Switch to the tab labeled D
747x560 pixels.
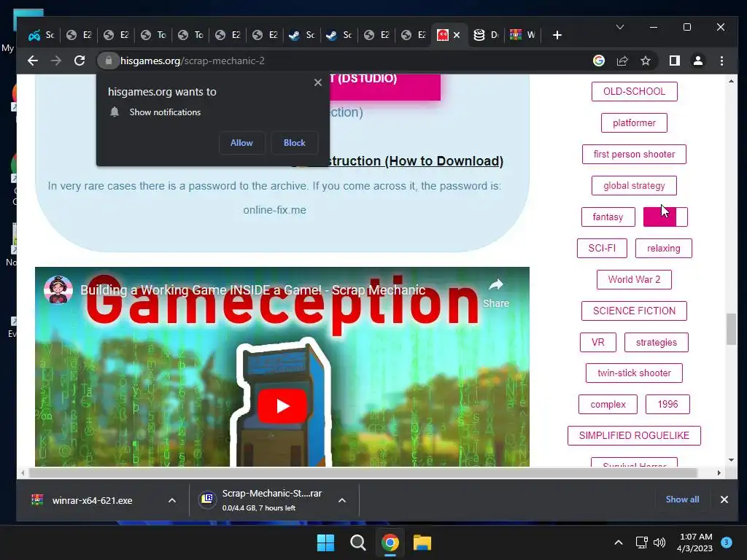(486, 35)
